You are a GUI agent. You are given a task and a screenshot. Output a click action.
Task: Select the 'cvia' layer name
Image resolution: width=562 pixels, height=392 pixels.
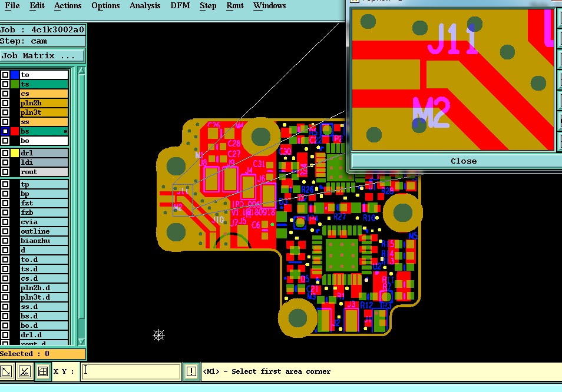tap(44, 222)
